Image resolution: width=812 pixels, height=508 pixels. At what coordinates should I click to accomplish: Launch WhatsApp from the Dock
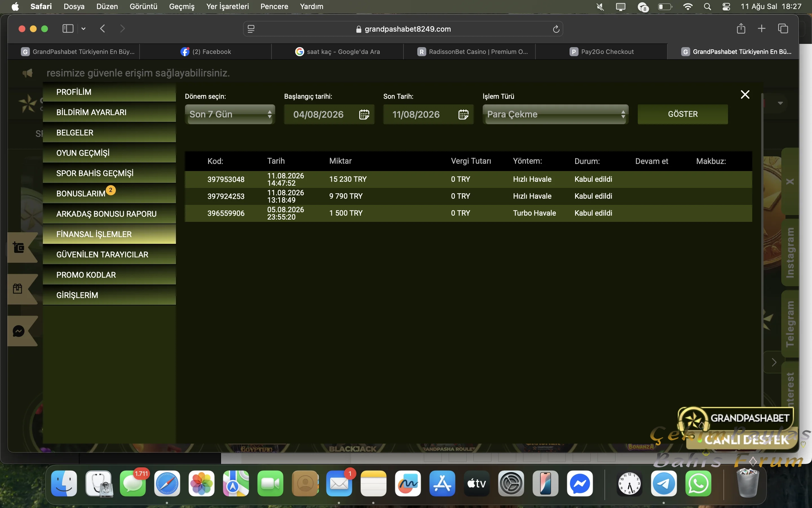[698, 483]
